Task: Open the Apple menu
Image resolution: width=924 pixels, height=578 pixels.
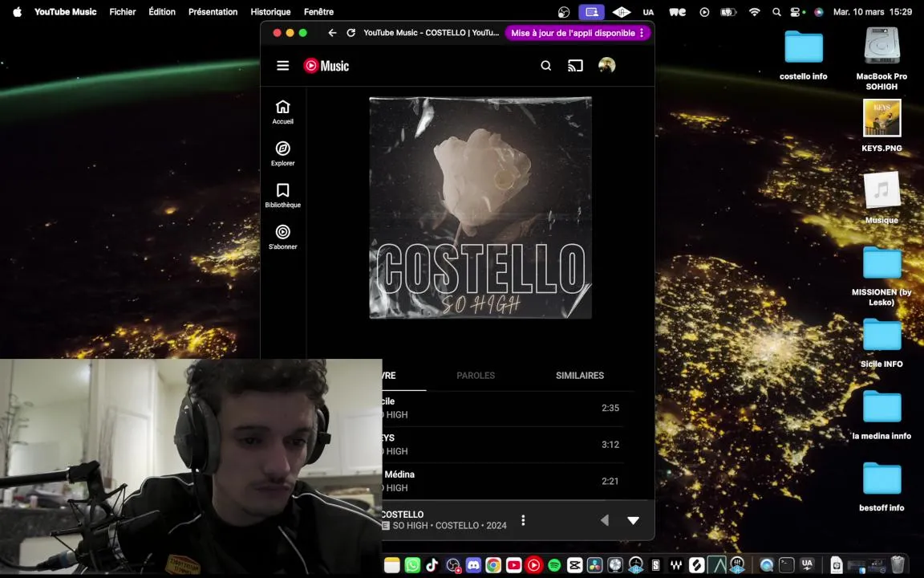Action: (17, 12)
